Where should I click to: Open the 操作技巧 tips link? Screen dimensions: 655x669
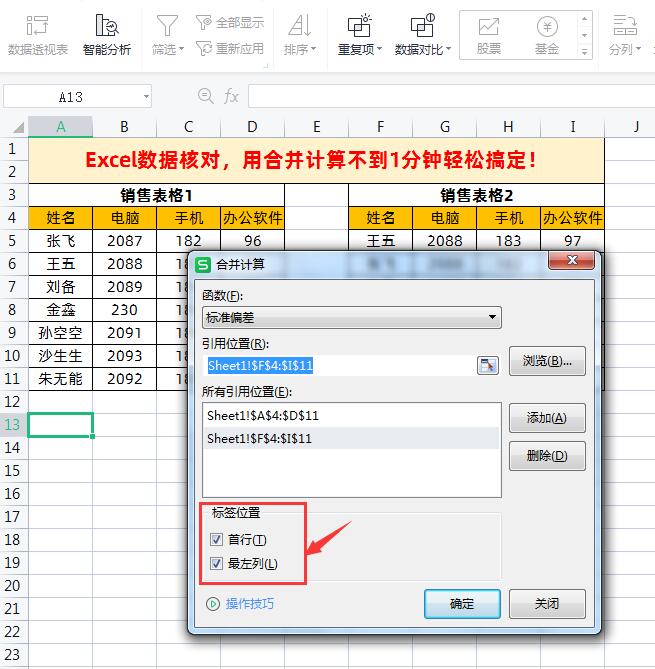coord(250,604)
